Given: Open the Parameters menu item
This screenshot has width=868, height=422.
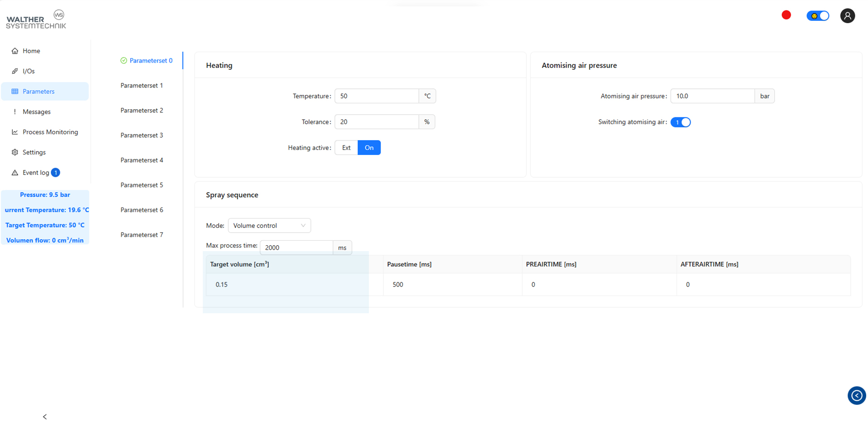Looking at the screenshot, I should [39, 92].
